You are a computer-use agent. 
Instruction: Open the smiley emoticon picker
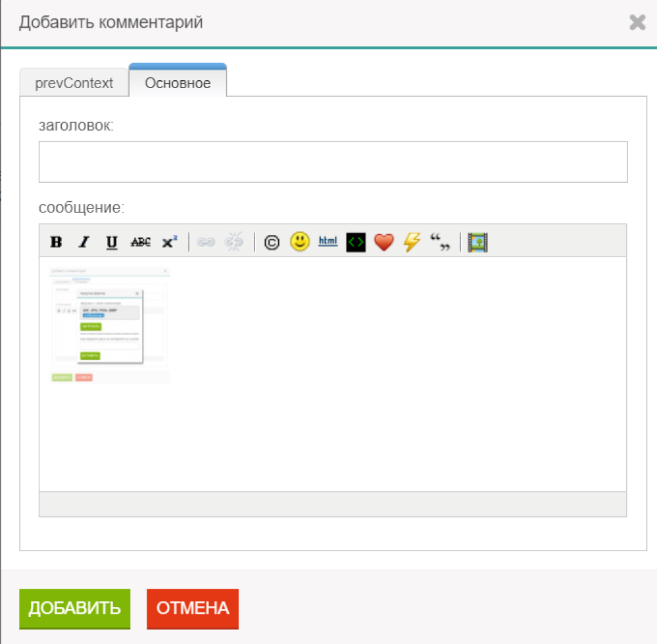point(300,241)
